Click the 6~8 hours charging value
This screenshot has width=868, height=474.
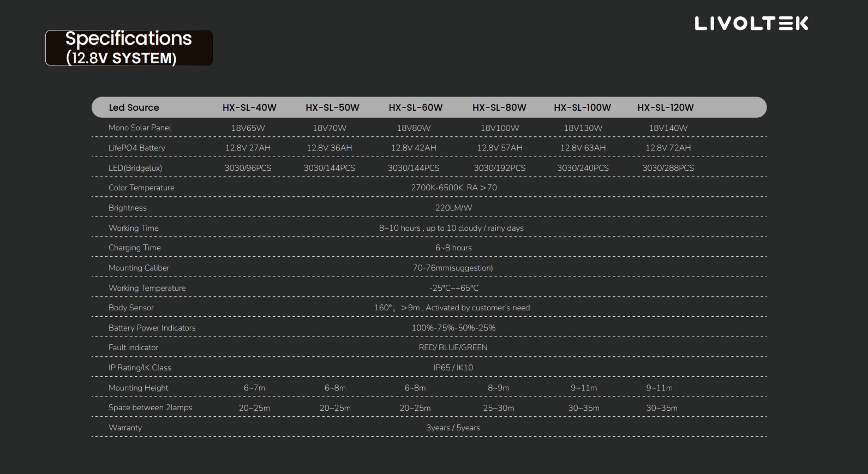point(454,248)
